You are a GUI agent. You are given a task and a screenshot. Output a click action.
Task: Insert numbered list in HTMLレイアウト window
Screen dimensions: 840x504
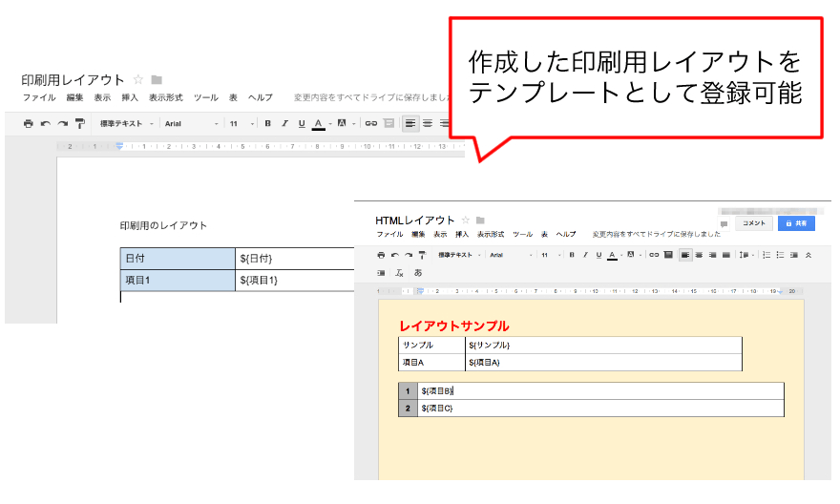(766, 255)
